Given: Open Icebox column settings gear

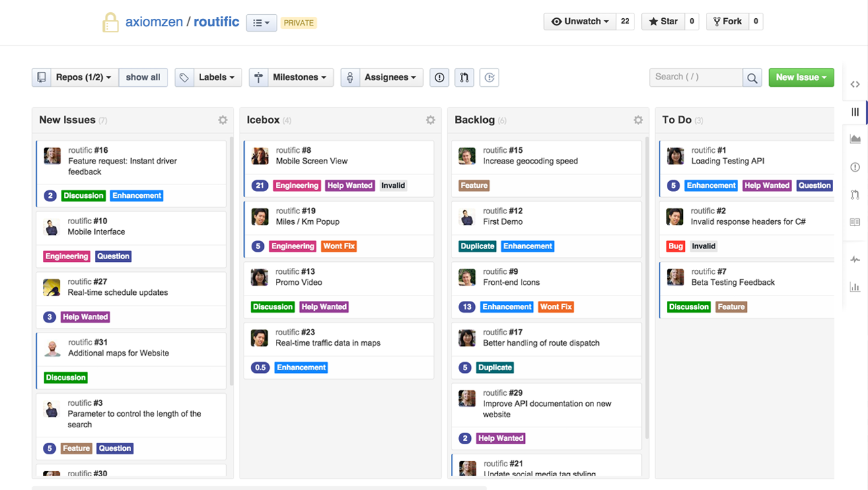Looking at the screenshot, I should pyautogui.click(x=431, y=120).
